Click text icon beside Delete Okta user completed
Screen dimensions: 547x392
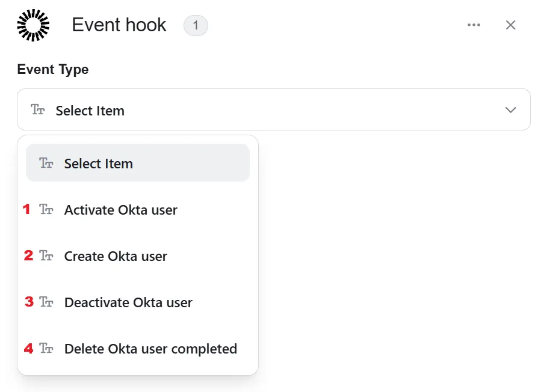click(46, 349)
